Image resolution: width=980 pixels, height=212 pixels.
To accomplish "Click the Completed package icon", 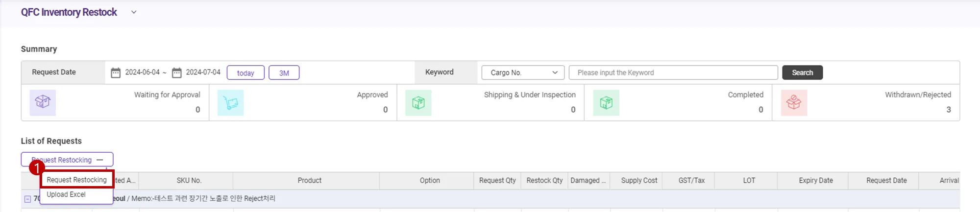I will pyautogui.click(x=606, y=102).
